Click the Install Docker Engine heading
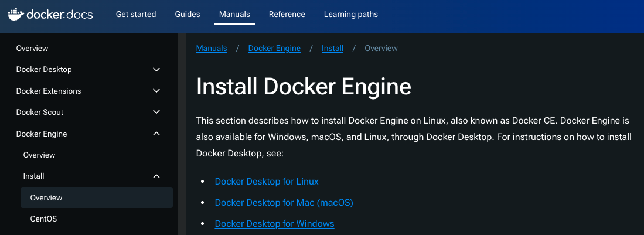The width and height of the screenshot is (644, 235). click(x=304, y=87)
